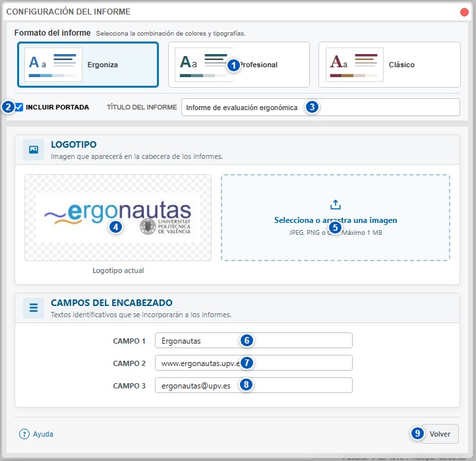Click the 'CAMPO 3' label
476x461 pixels.
click(129, 386)
